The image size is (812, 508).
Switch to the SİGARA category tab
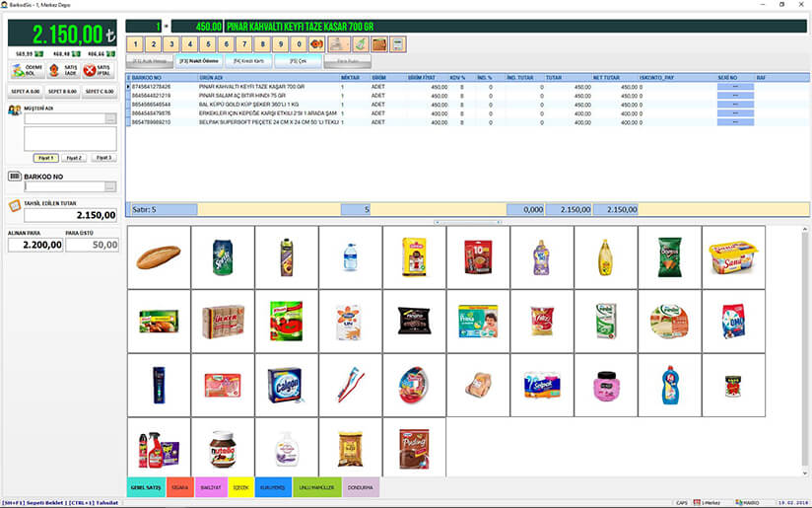182,487
